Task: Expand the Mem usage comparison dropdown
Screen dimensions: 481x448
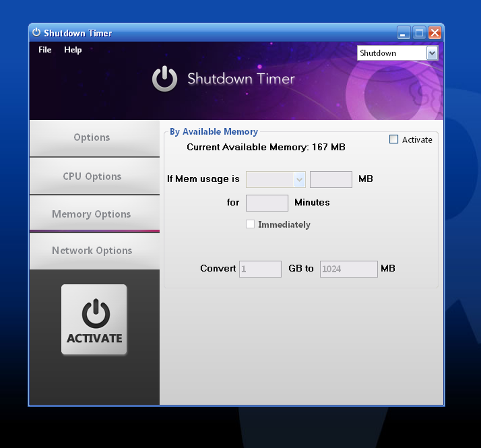Action: (x=275, y=180)
